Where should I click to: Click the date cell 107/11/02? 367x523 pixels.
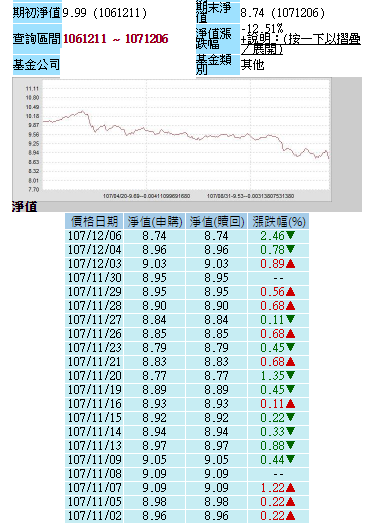tap(94, 516)
